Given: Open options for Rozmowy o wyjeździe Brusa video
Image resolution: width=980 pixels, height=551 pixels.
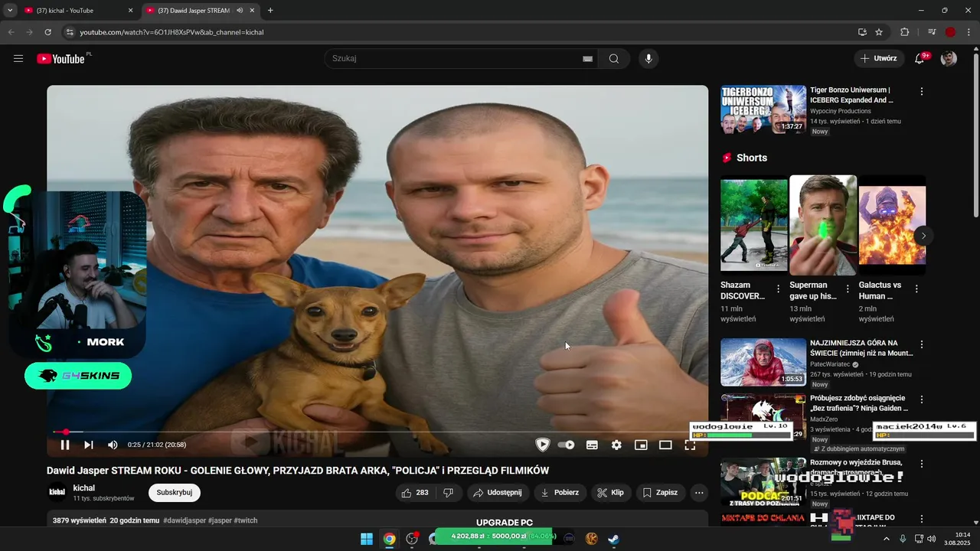Looking at the screenshot, I should (922, 464).
